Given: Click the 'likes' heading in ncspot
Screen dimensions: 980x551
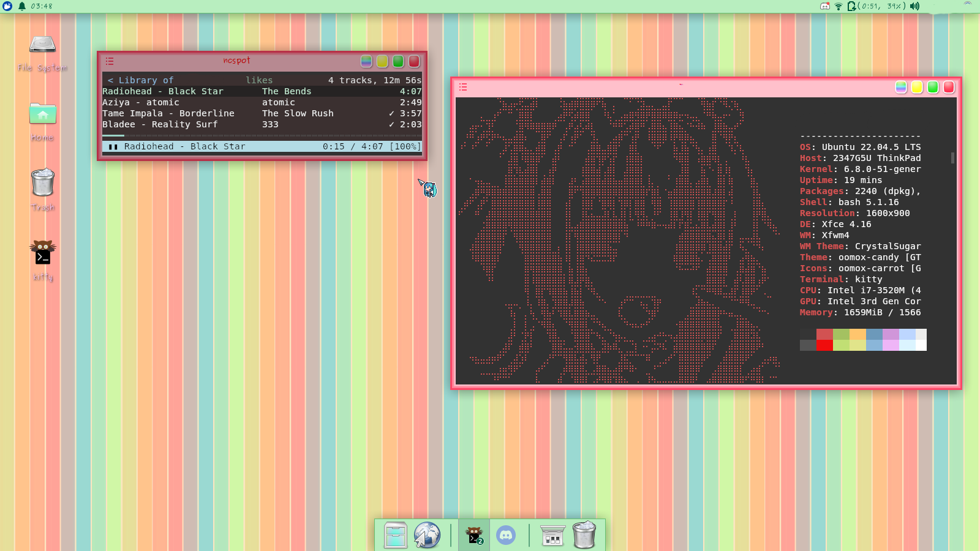Looking at the screenshot, I should click(x=260, y=80).
